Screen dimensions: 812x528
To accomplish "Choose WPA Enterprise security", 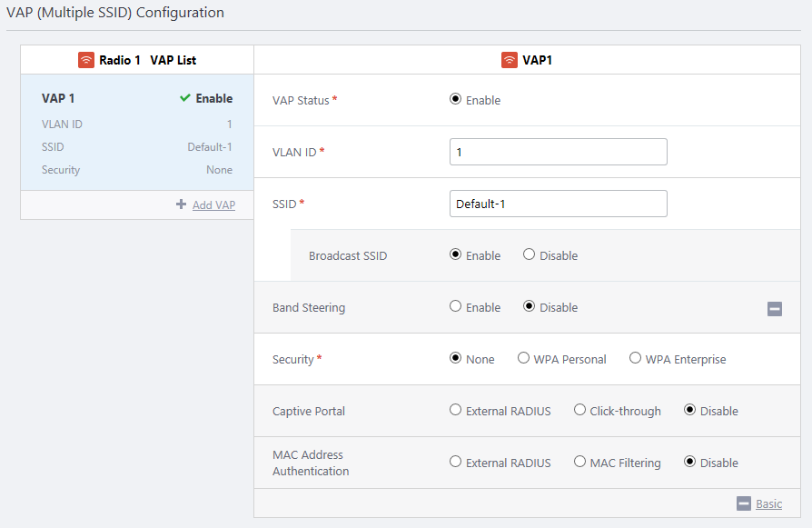I will [x=635, y=358].
